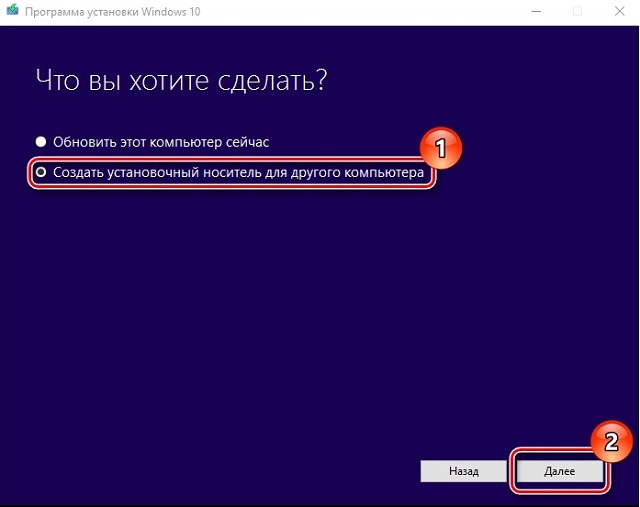The width and height of the screenshot is (640, 507).
Task: Click label 'Создать установочный носитель для другого компьютера'
Action: 238,172
